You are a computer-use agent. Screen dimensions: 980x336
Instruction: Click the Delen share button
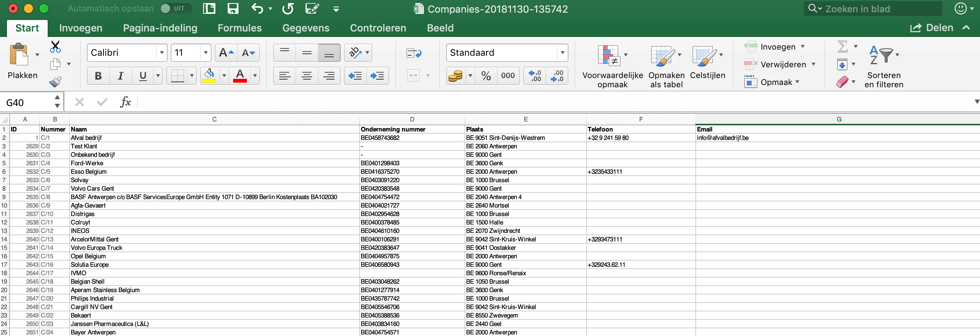[932, 28]
